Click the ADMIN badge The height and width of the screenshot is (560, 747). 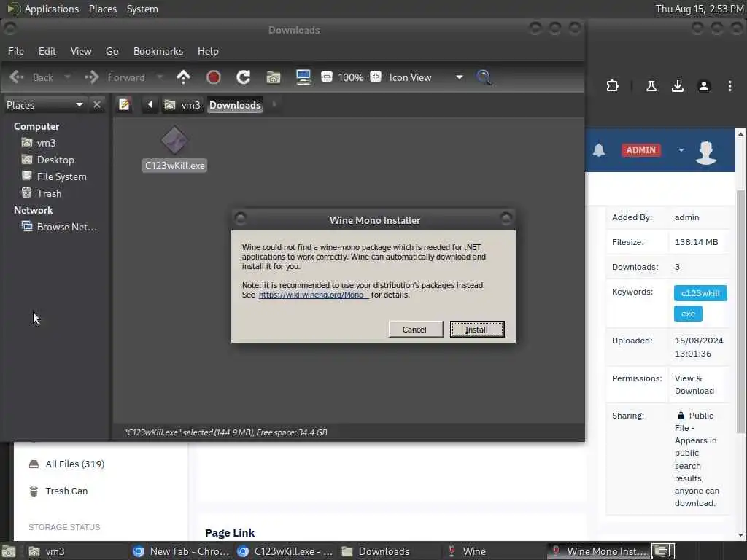640,150
